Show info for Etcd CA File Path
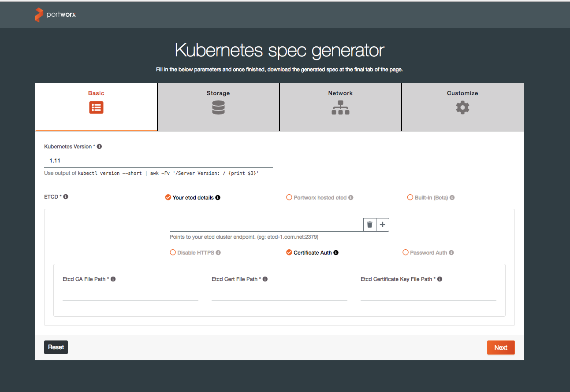The width and height of the screenshot is (570, 392). point(113,279)
